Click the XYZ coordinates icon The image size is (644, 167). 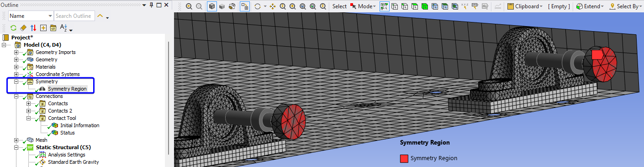pos(465,6)
